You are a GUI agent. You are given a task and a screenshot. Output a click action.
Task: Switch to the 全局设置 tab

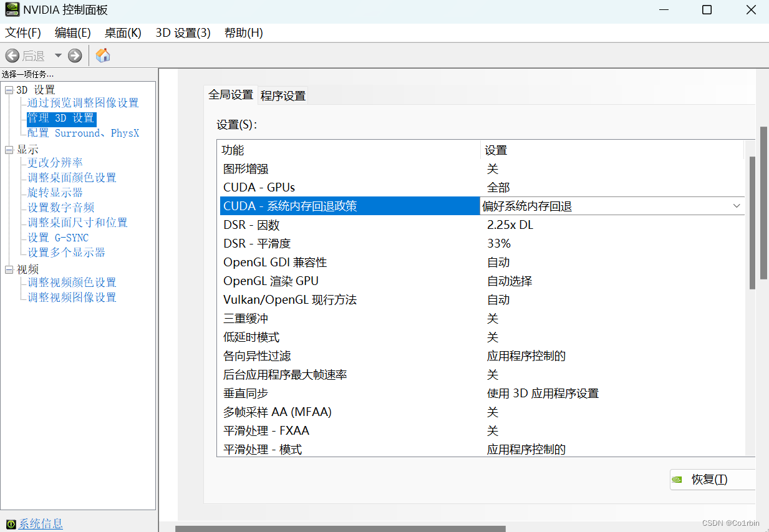[x=231, y=95]
